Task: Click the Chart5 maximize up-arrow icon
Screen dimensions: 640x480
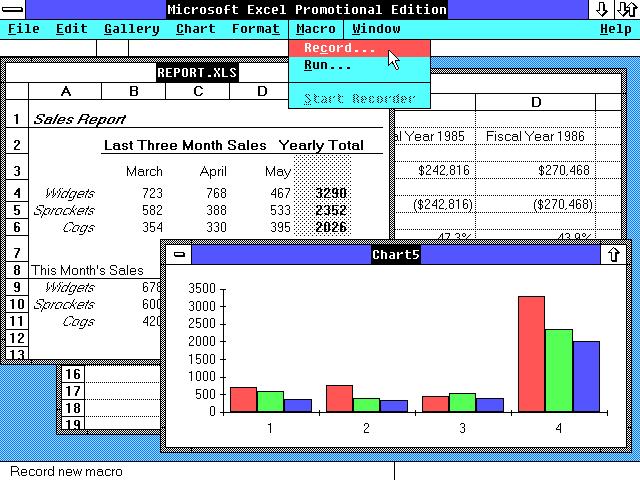Action: pyautogui.click(x=613, y=254)
